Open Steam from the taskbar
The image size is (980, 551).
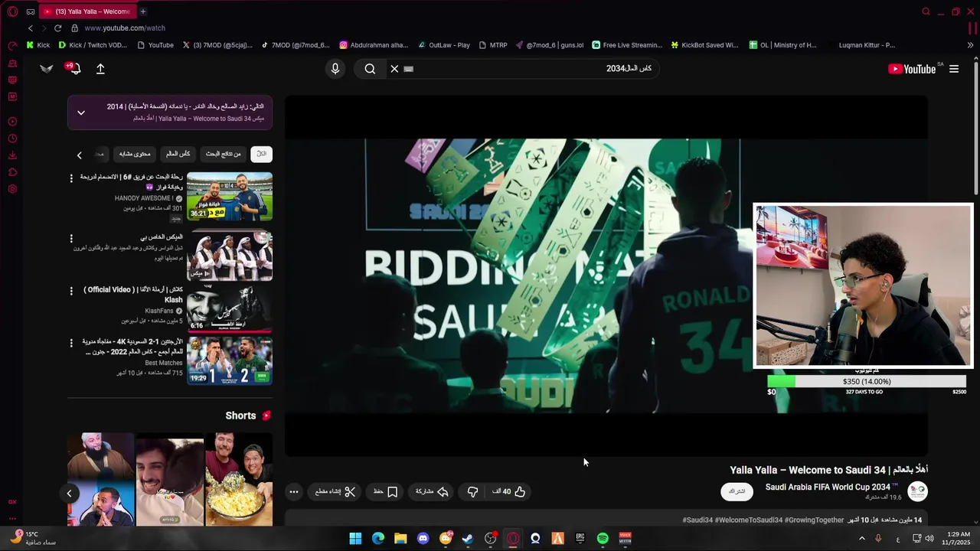468,539
